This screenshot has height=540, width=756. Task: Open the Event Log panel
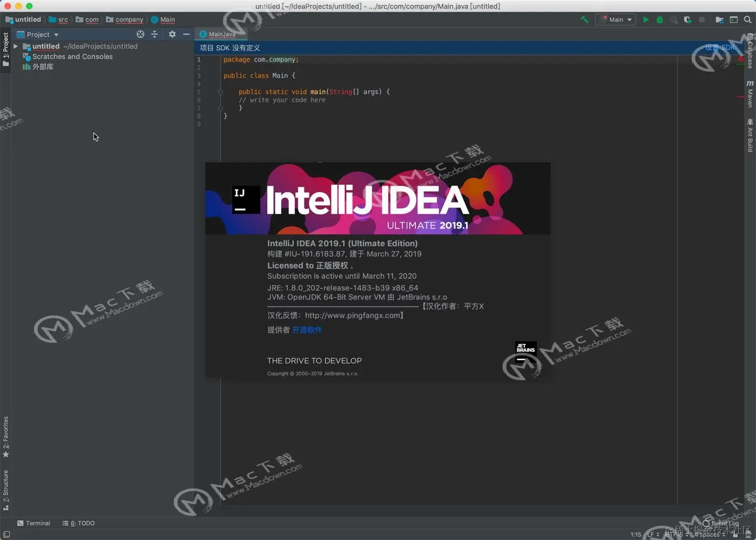pos(721,523)
